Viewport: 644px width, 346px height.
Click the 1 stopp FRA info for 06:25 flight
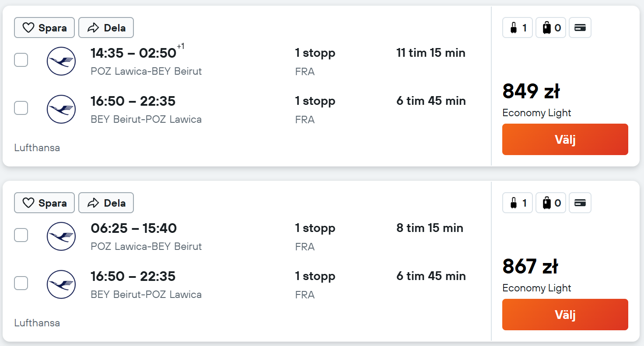pos(315,237)
